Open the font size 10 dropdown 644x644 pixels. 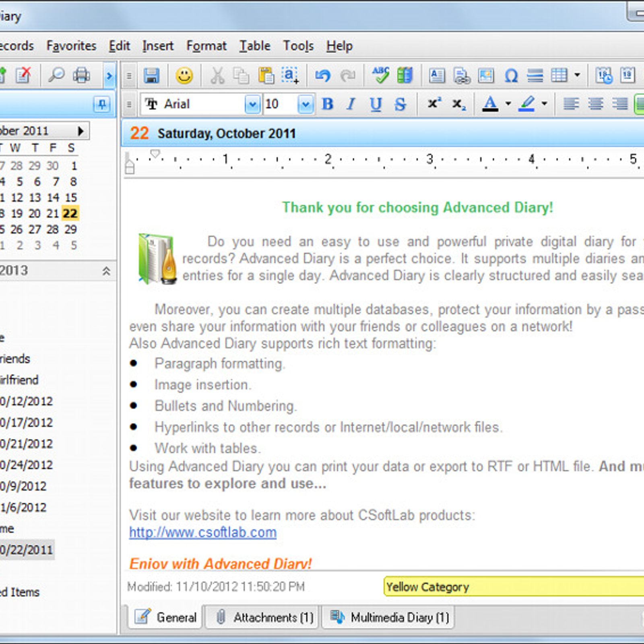[x=306, y=105]
